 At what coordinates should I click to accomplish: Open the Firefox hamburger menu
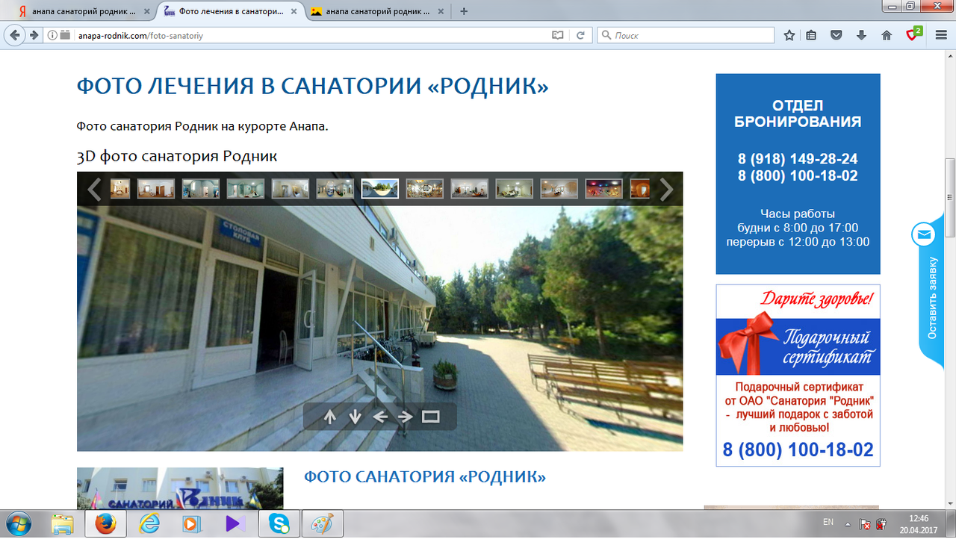[940, 34]
